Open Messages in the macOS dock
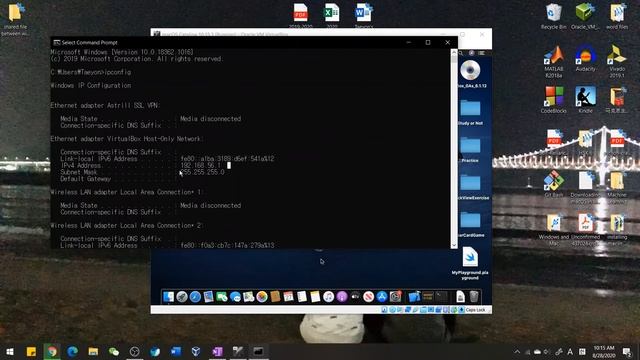 click(x=235, y=297)
